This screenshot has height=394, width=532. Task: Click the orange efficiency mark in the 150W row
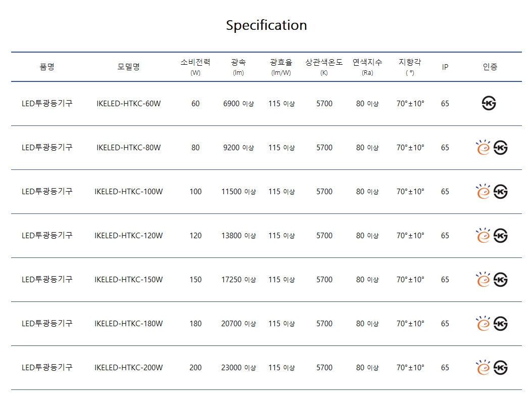coord(483,279)
